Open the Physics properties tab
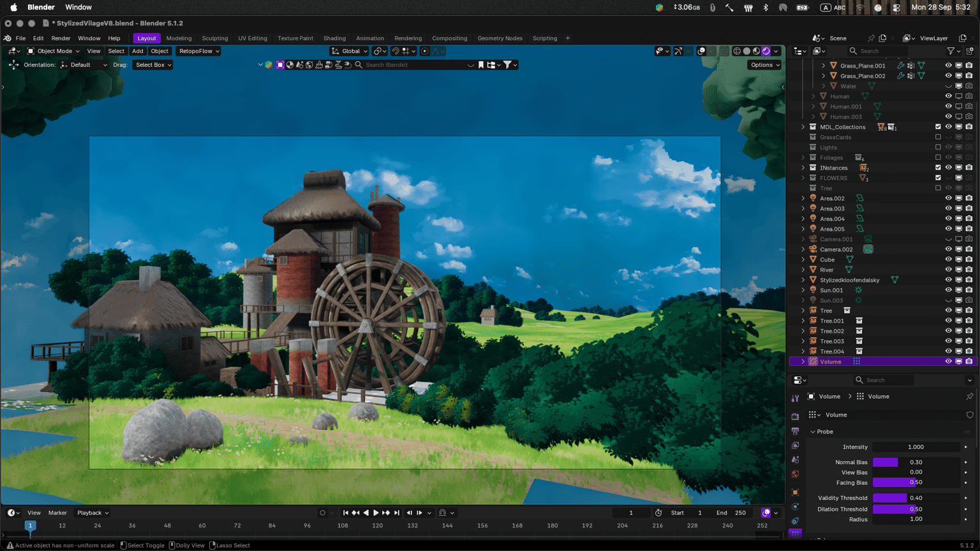 tap(795, 507)
